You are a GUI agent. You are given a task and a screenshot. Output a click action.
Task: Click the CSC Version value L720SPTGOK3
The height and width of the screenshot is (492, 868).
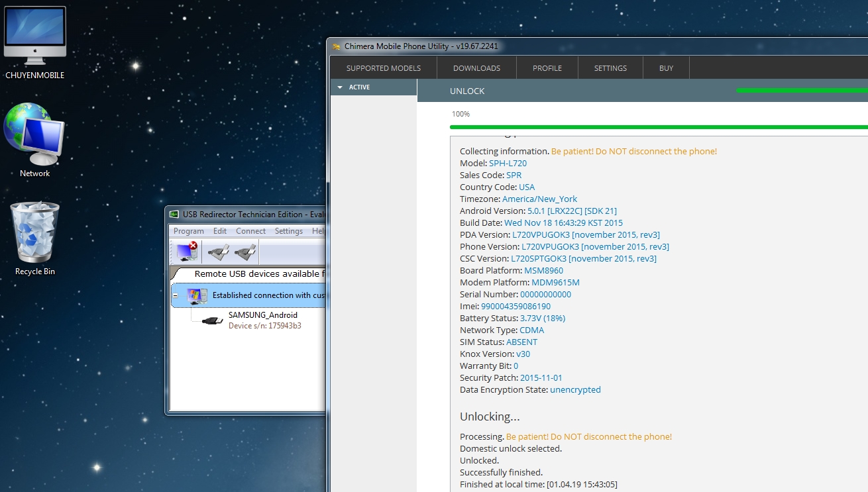click(x=584, y=258)
